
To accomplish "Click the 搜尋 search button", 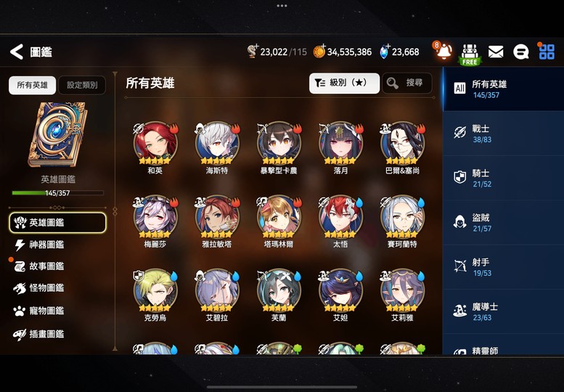I will [x=406, y=83].
